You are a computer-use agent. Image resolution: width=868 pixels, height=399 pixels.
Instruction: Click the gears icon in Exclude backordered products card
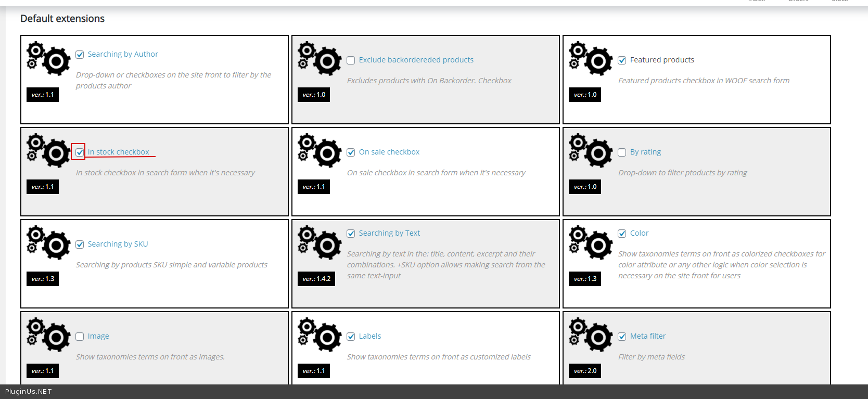click(x=320, y=59)
